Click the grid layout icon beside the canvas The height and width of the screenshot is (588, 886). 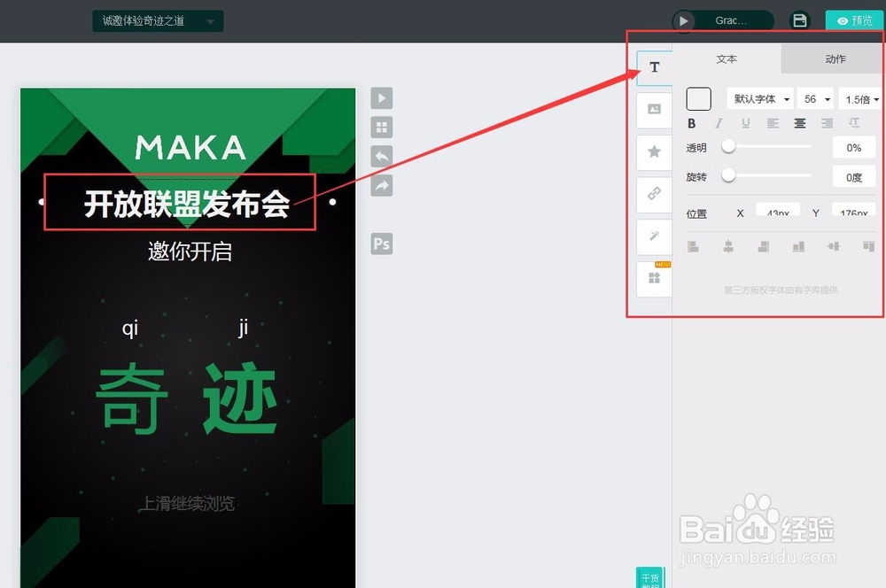(x=381, y=127)
